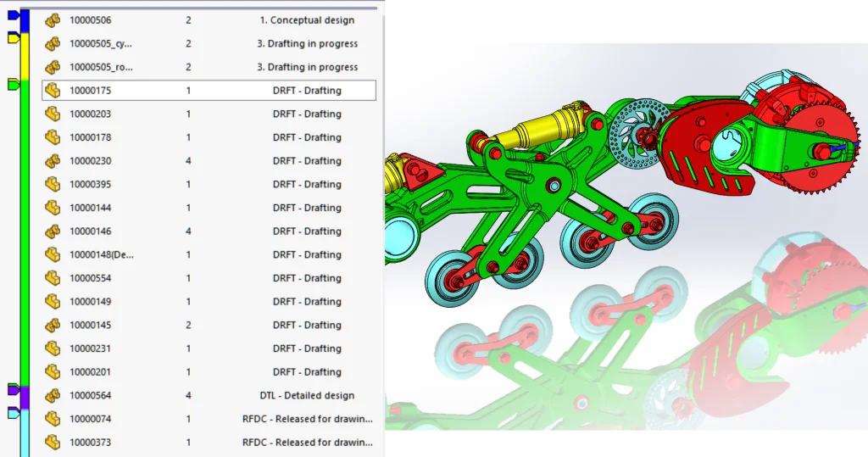Click the assembly icon beside 10000505_ro...
Image resolution: width=868 pixels, height=457 pixels.
[53, 67]
